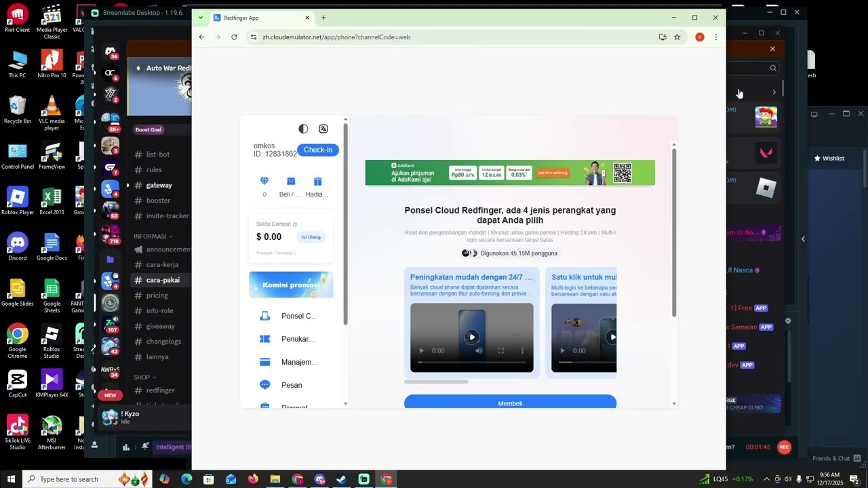Open Firefox from taskbar
The width and height of the screenshot is (868, 488).
253,479
